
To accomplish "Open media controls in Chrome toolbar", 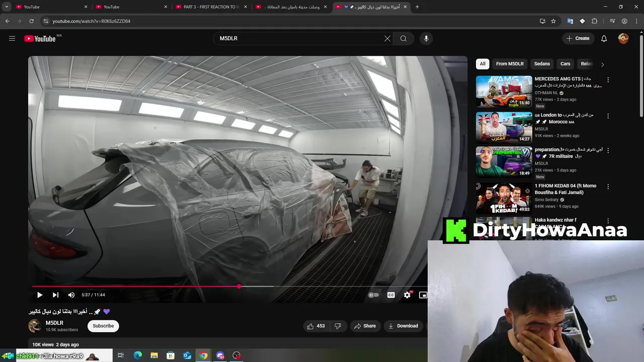I will click(x=612, y=21).
